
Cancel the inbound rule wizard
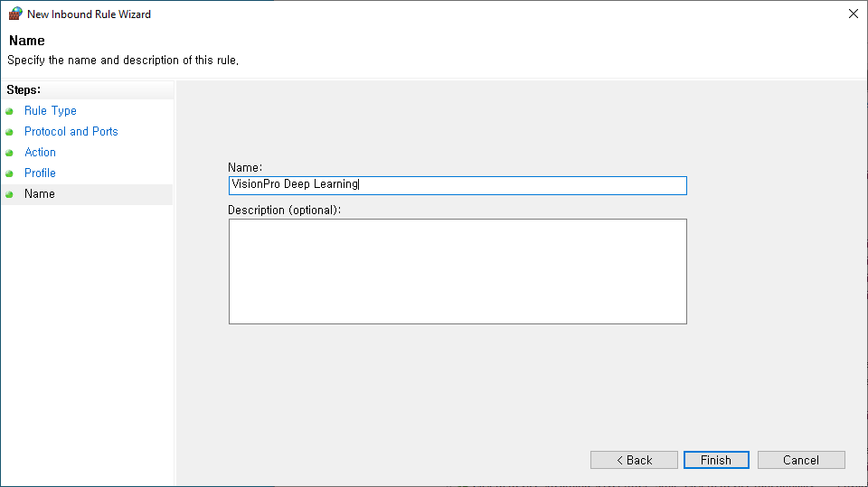tap(801, 460)
